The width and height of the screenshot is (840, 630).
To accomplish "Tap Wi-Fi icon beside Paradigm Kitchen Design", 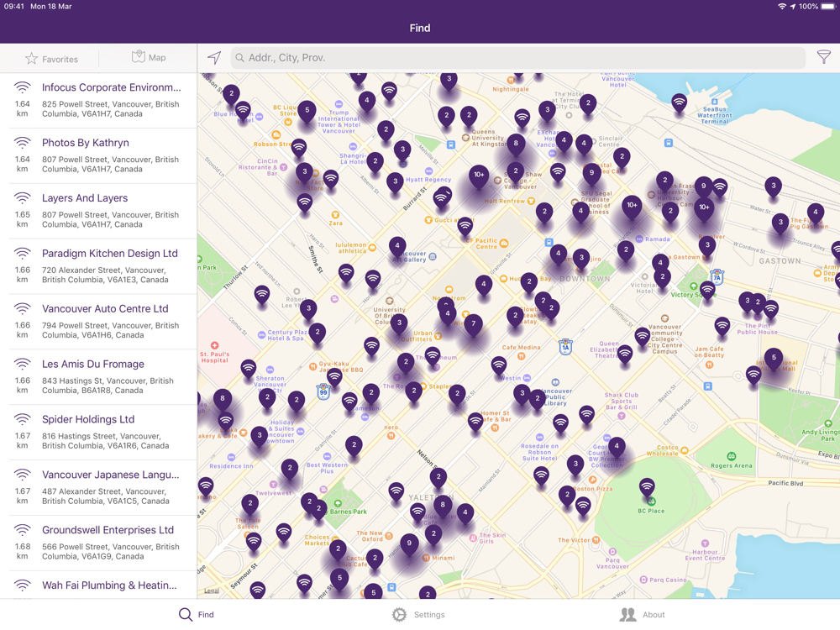I will pyautogui.click(x=23, y=253).
